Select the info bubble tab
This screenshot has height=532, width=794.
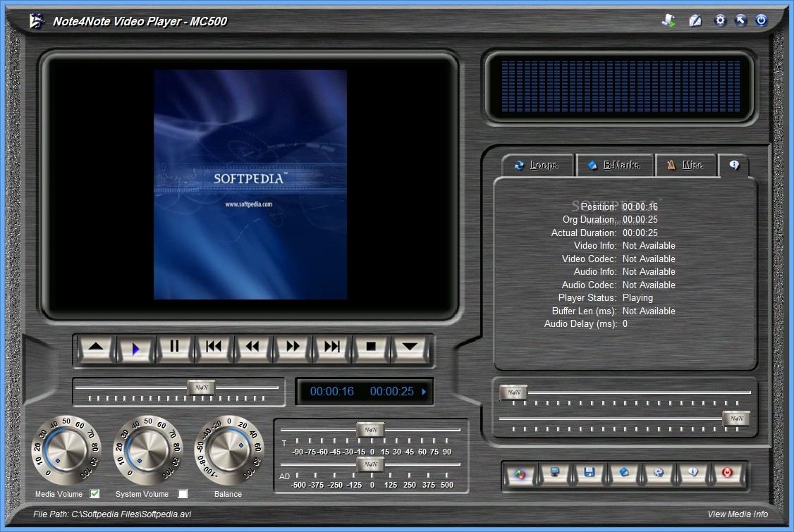click(734, 165)
